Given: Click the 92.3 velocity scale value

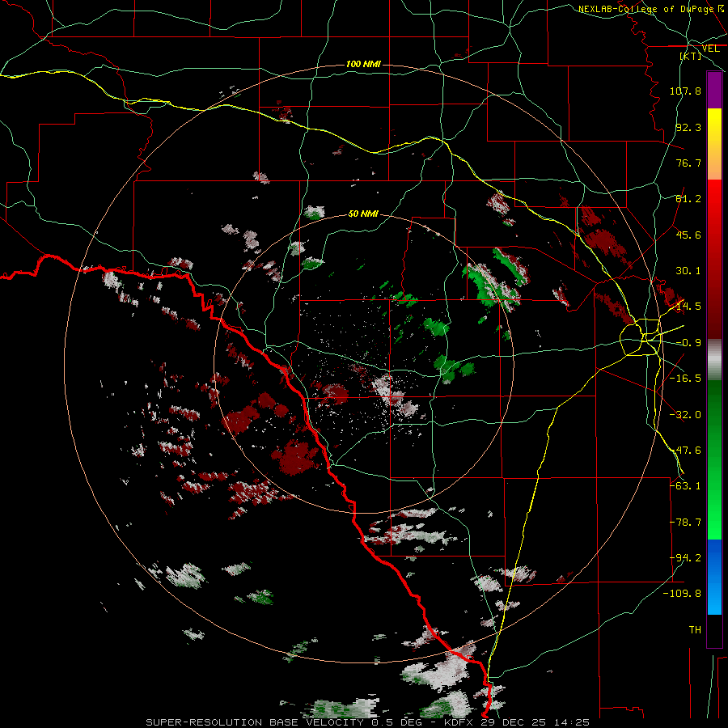Looking at the screenshot, I should [688, 127].
